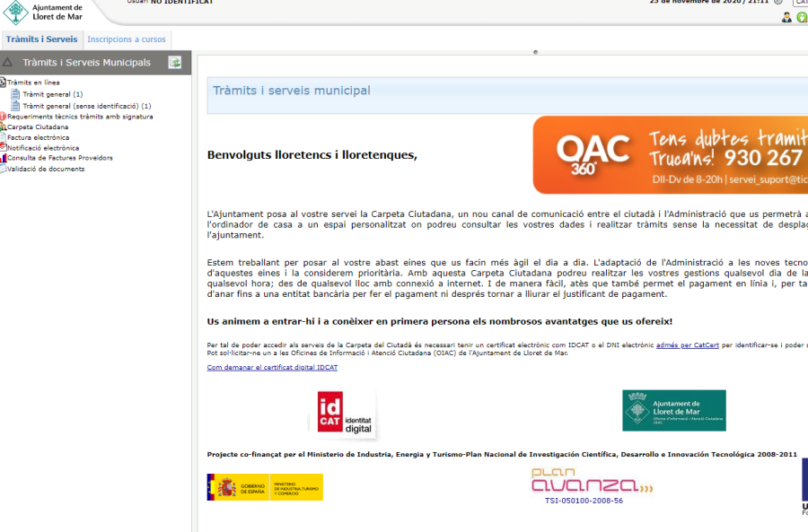Click the Ajuntament de Lloret de Mar header logo
Screen dimensions: 808x532
coord(43,13)
